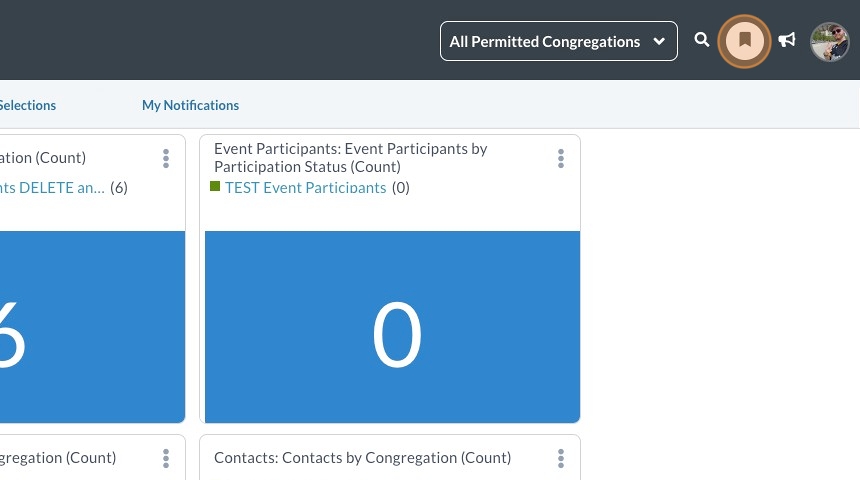Click the Event Participants by Participation Status title

click(x=350, y=158)
